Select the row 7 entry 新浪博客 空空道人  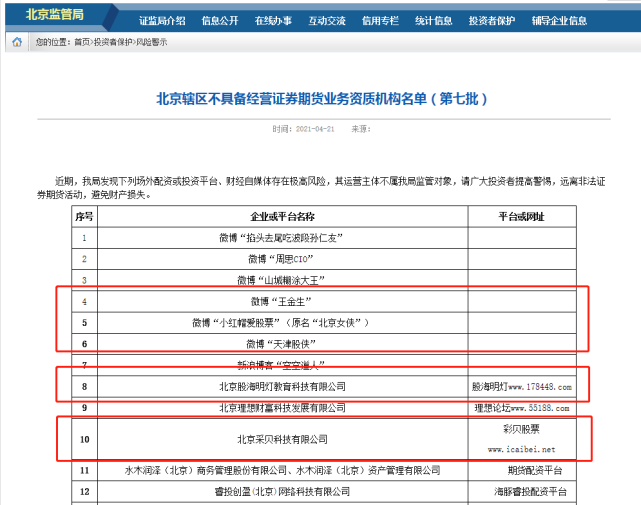point(281,365)
